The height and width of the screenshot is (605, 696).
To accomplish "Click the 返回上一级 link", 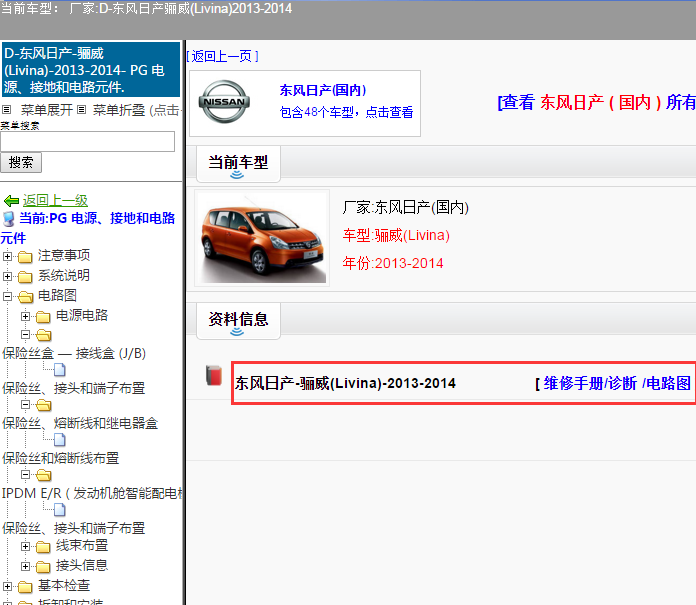I will click(55, 200).
